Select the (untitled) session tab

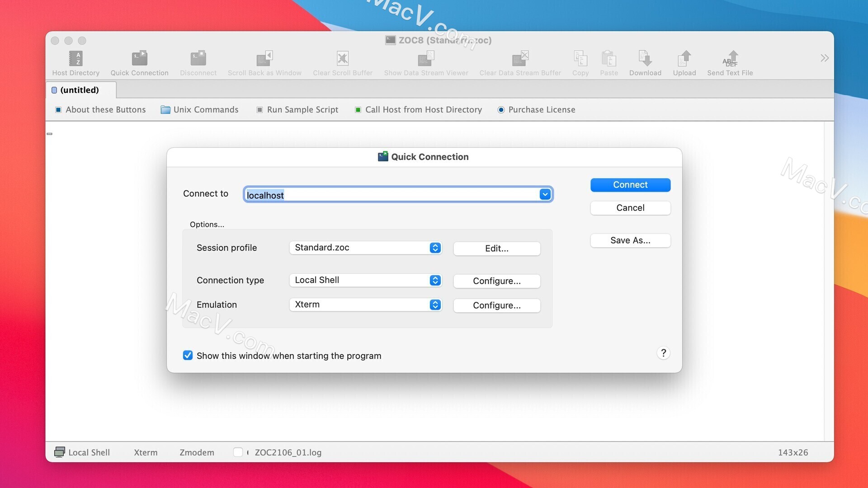tap(80, 90)
